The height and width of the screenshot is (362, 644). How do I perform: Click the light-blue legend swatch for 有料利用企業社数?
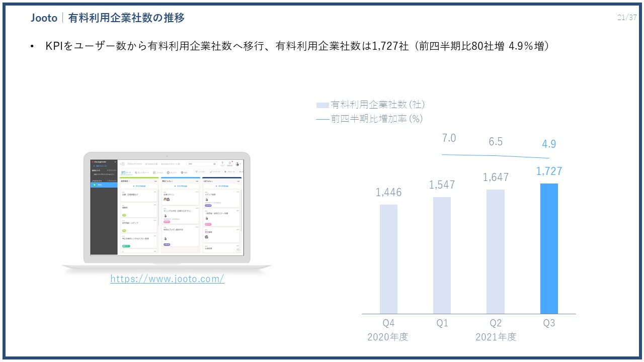point(323,105)
